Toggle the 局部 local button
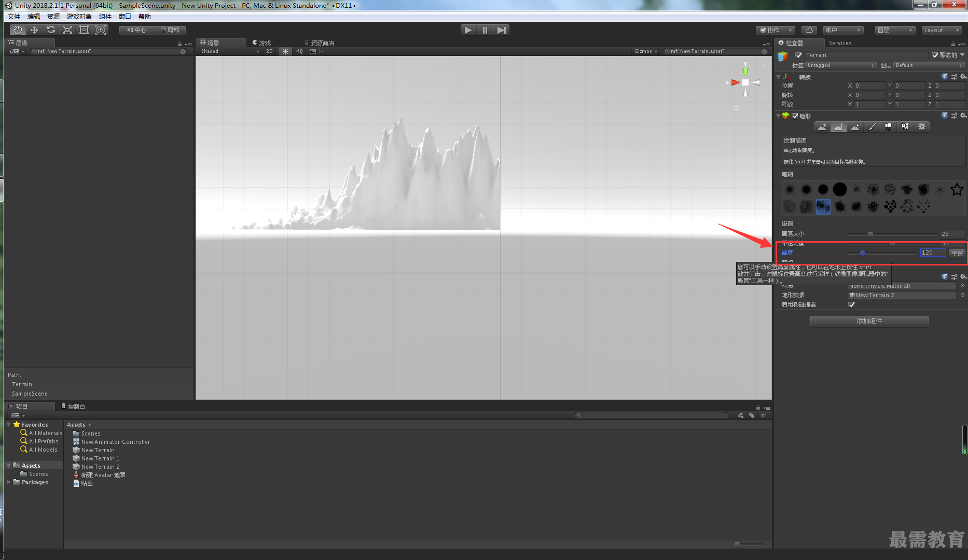Viewport: 968px width, 560px height. (170, 30)
